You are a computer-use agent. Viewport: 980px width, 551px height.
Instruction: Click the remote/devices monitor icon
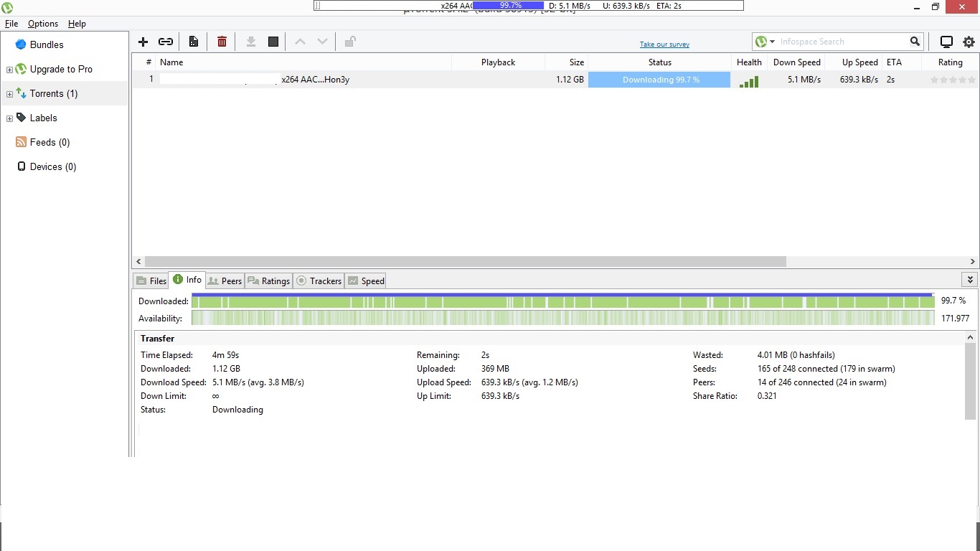click(946, 42)
